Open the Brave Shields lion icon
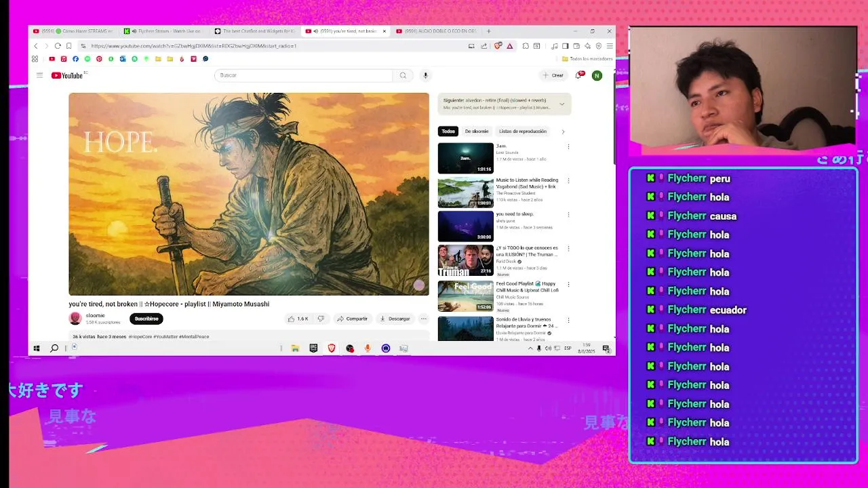The width and height of the screenshot is (868, 488). point(498,46)
